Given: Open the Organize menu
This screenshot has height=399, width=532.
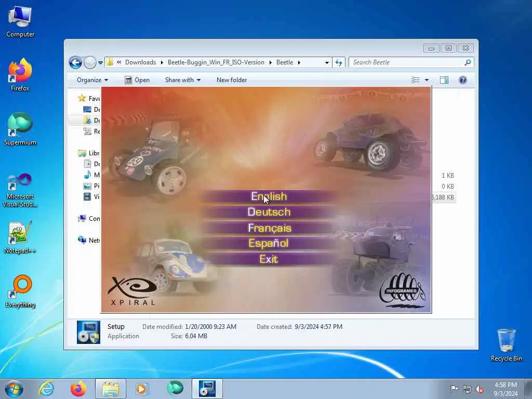Looking at the screenshot, I should [x=92, y=80].
